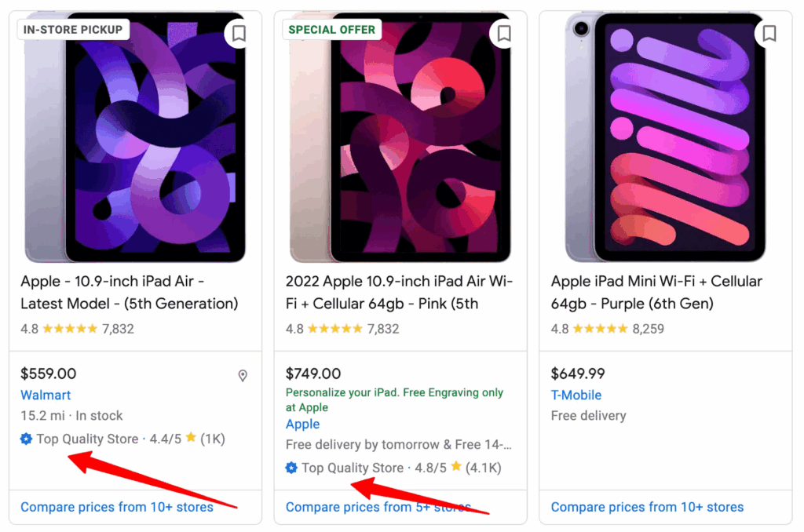Click the Top Quality Store gear icon on Apple listing
The width and height of the screenshot is (804, 532).
click(291, 468)
